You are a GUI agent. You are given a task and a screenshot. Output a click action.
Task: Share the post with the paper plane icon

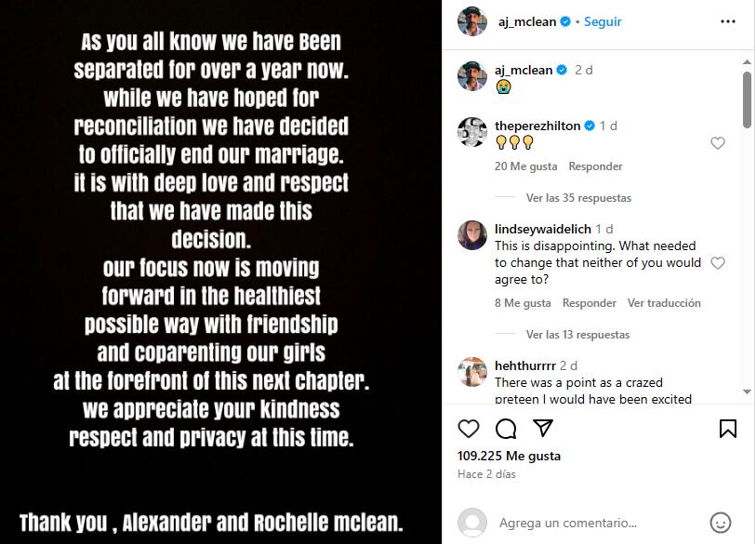(542, 428)
